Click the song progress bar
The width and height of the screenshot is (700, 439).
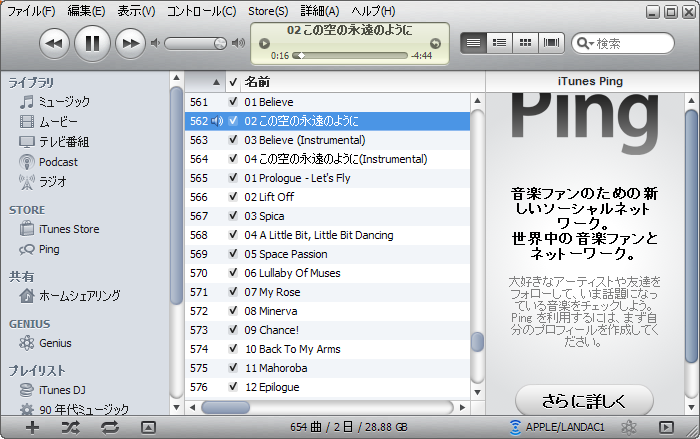click(350, 56)
